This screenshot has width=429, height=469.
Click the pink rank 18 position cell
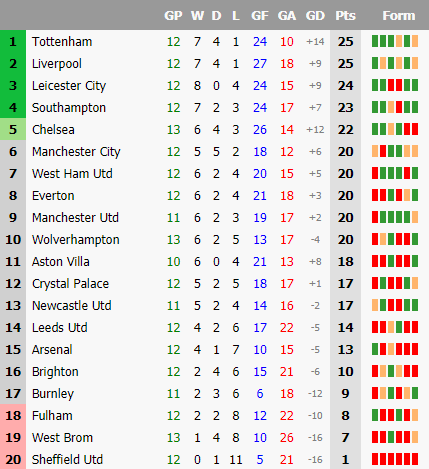(x=13, y=416)
